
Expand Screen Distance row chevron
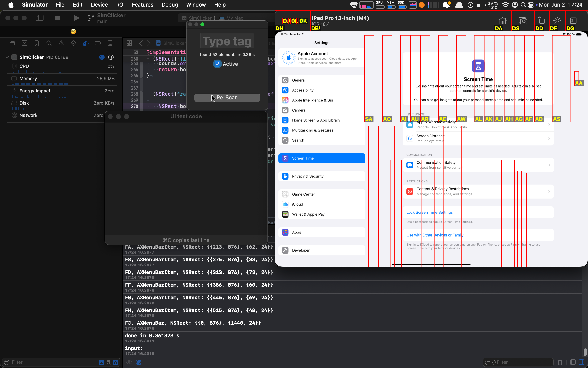(x=549, y=138)
